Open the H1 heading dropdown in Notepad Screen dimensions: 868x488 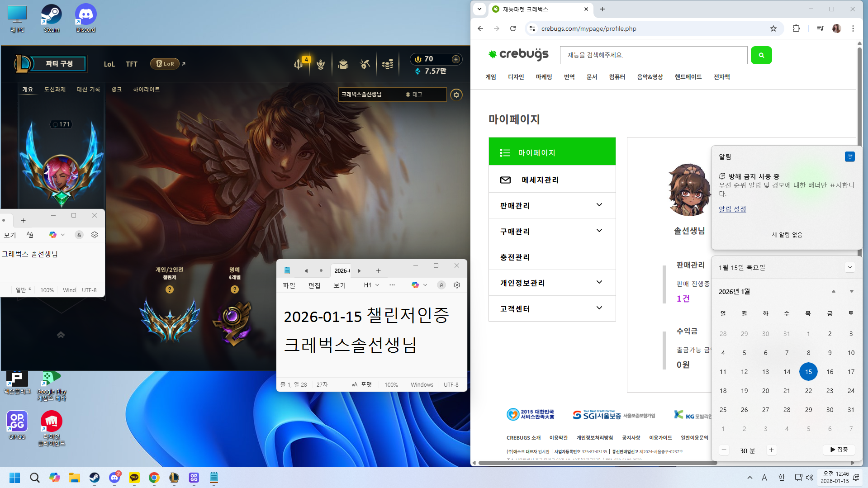click(x=371, y=285)
